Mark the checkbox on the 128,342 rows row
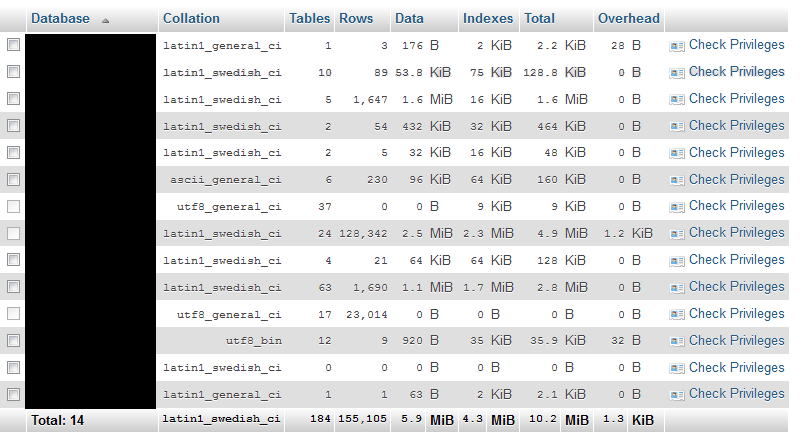805x443 pixels. (x=13, y=234)
